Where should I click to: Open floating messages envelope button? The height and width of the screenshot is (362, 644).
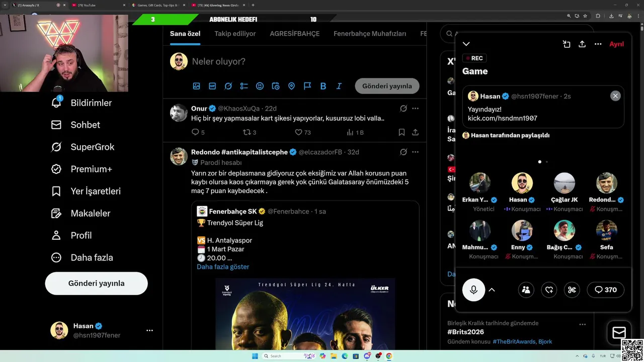click(x=619, y=332)
